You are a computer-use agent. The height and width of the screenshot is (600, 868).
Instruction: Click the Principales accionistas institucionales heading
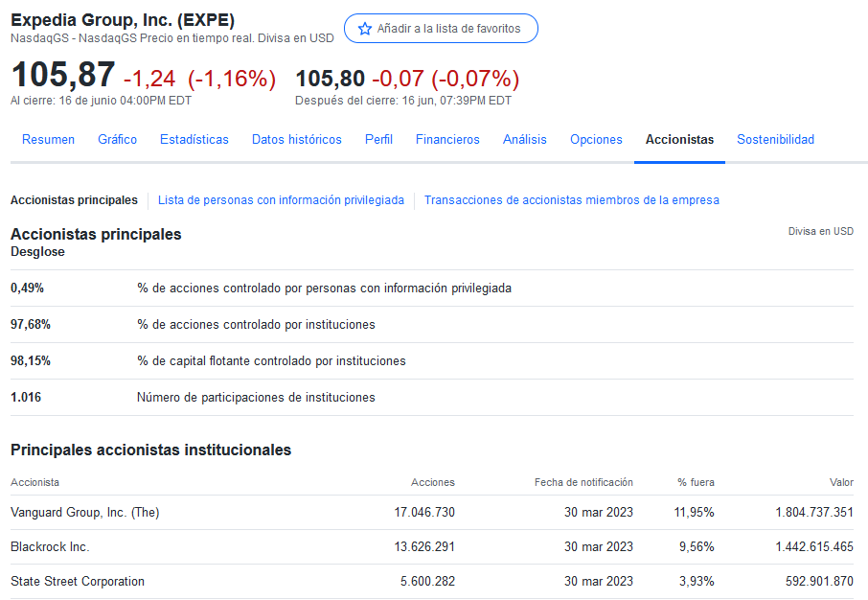151,450
